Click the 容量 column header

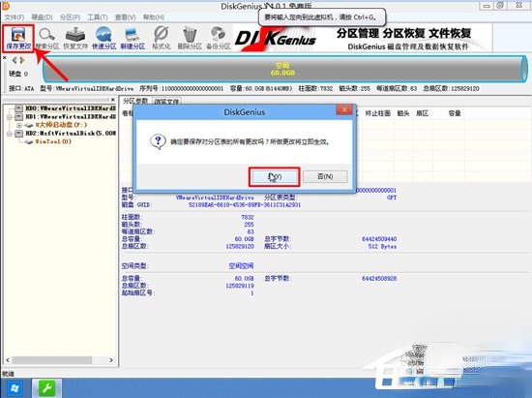pos(455,113)
